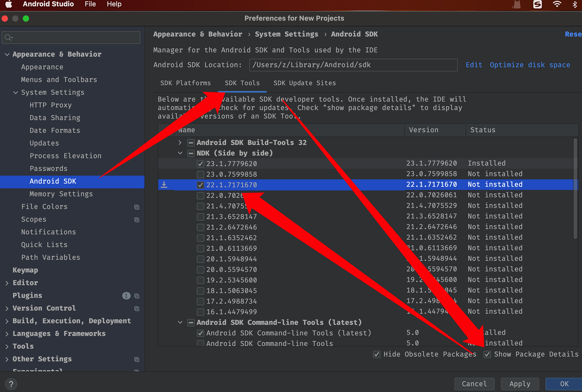Open the File menu
Screen dimensions: 582x392
[x=90, y=4]
